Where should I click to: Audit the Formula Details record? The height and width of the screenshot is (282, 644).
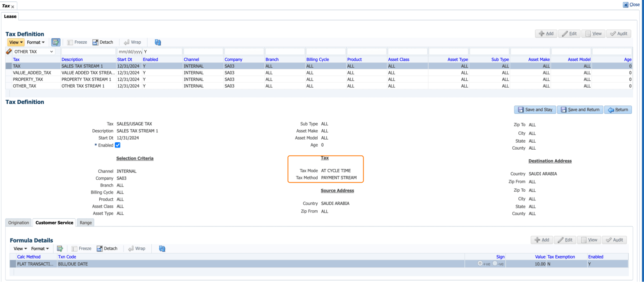tap(614, 240)
